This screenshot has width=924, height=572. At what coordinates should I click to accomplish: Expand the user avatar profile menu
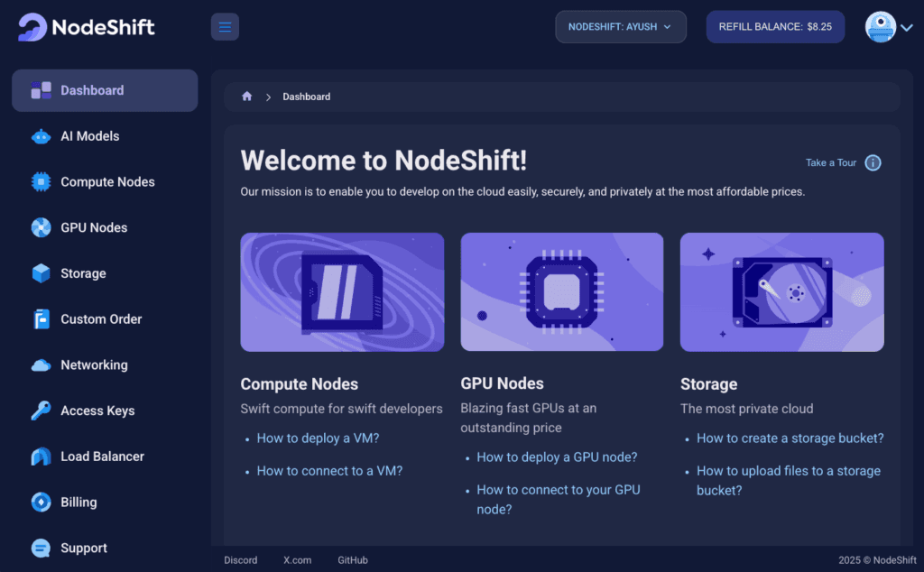(889, 27)
